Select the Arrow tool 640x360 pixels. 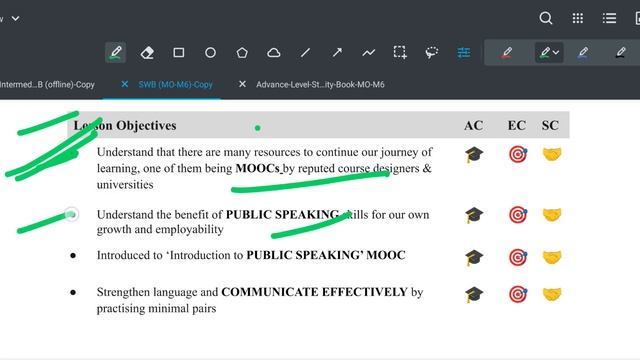point(337,53)
